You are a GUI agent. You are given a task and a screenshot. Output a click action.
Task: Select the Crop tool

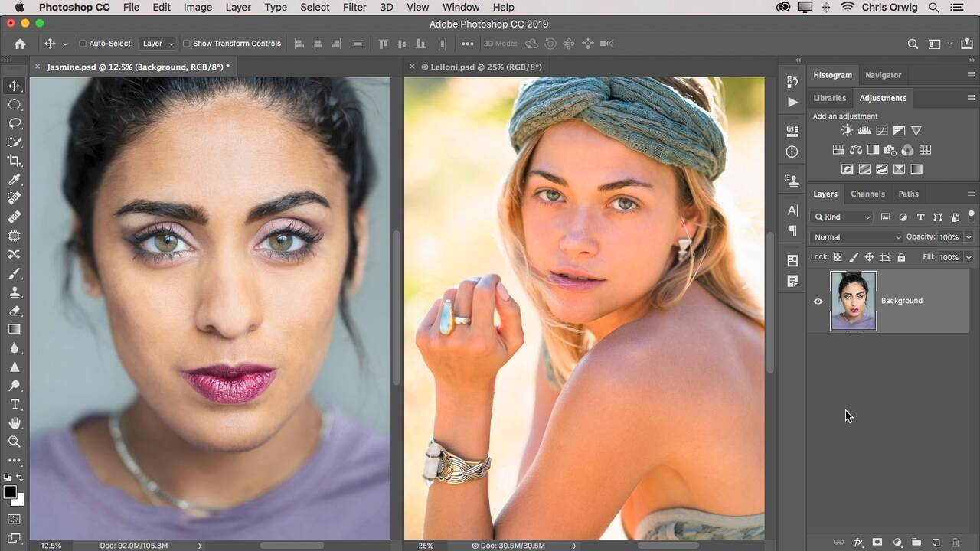click(x=14, y=161)
